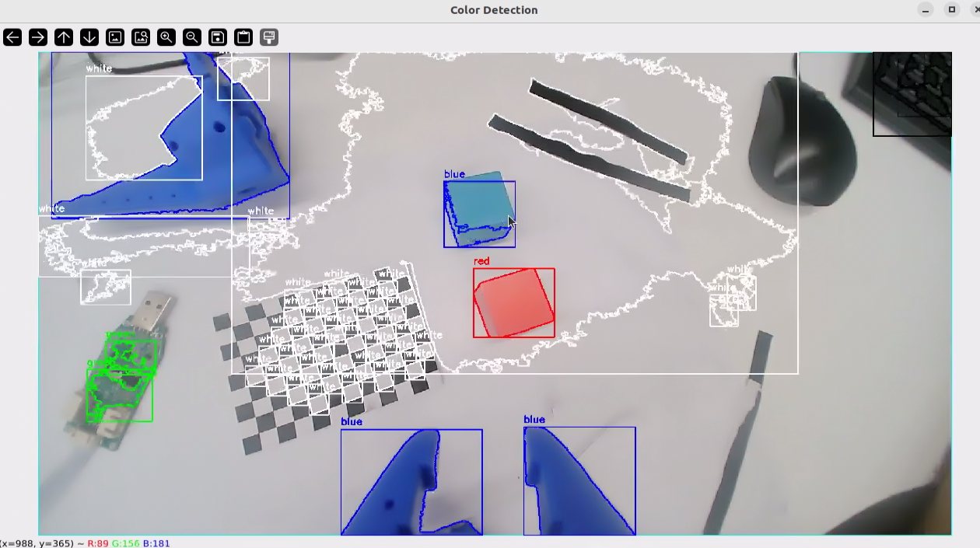980x548 pixels.
Task: Shift the view up with up arrow
Action: (64, 37)
